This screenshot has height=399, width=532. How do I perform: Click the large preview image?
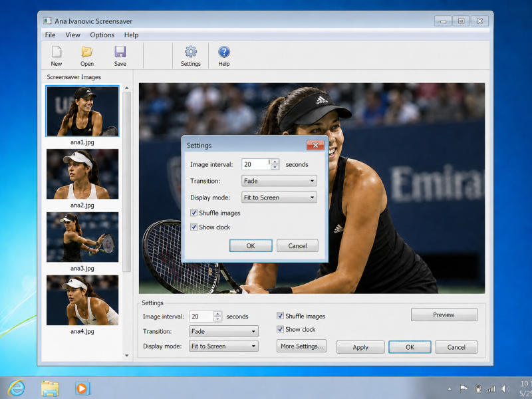coord(312,188)
